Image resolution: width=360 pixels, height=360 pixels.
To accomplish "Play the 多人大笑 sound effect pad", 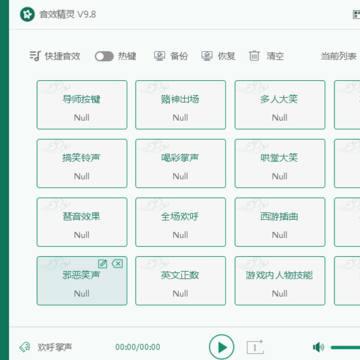I will coord(280,105).
